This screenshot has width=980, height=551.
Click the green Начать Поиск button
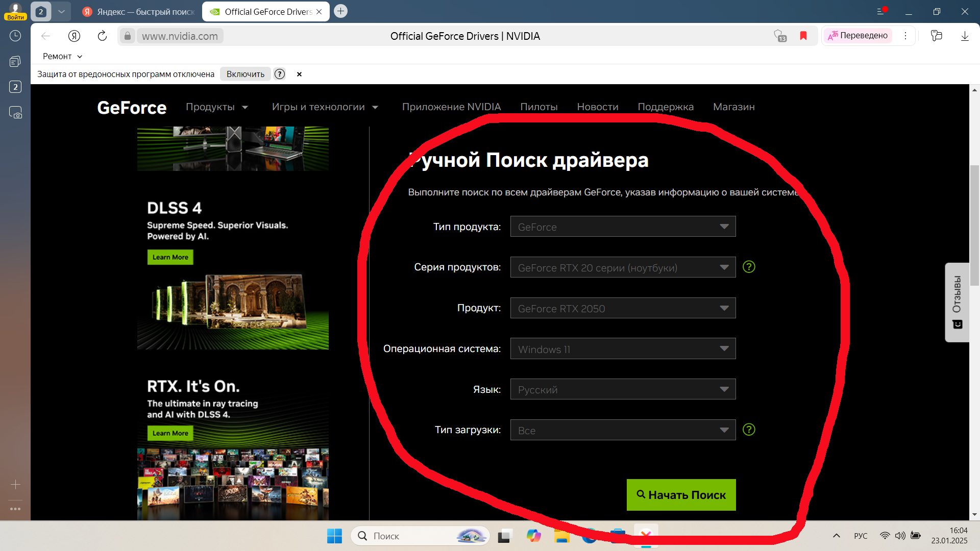[681, 495]
